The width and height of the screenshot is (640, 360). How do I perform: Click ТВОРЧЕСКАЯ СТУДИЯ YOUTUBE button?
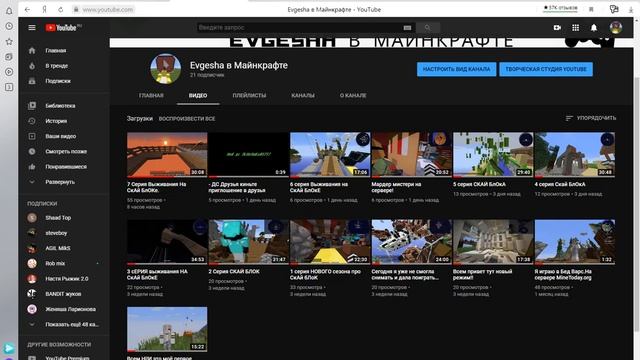tap(546, 69)
